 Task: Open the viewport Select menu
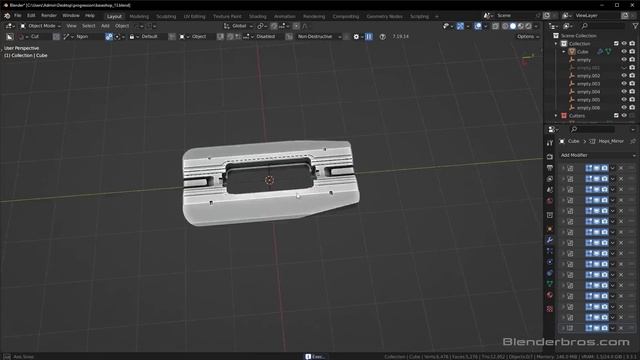click(x=89, y=26)
